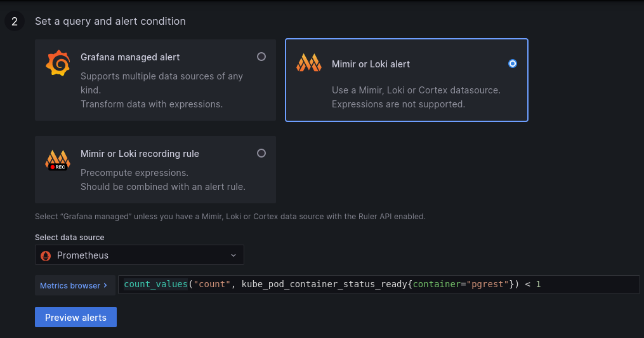Click kube_pod_container_status_ready metric in query
This screenshot has width=644, height=338.
pos(324,284)
